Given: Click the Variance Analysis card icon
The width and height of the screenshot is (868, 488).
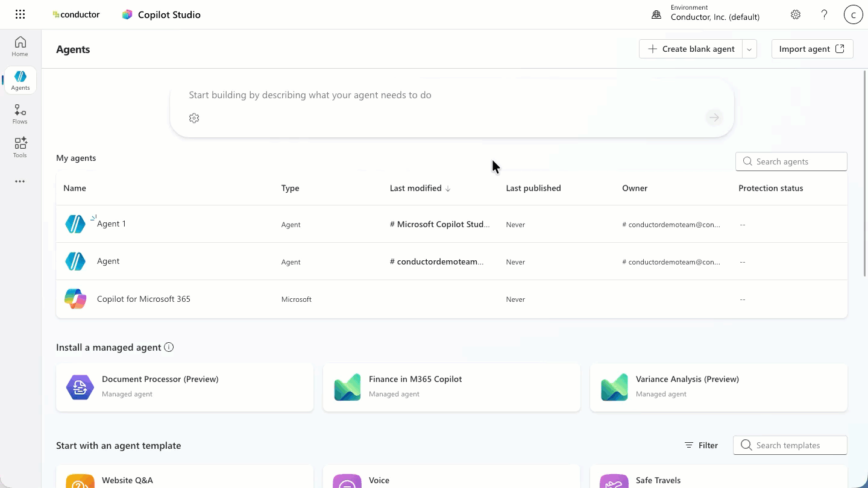Looking at the screenshot, I should (614, 387).
